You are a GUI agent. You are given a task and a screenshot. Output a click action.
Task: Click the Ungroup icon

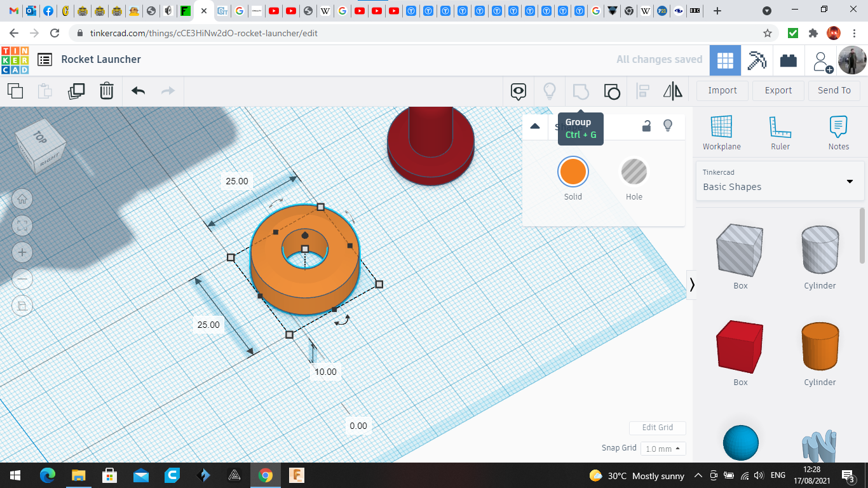tap(612, 91)
